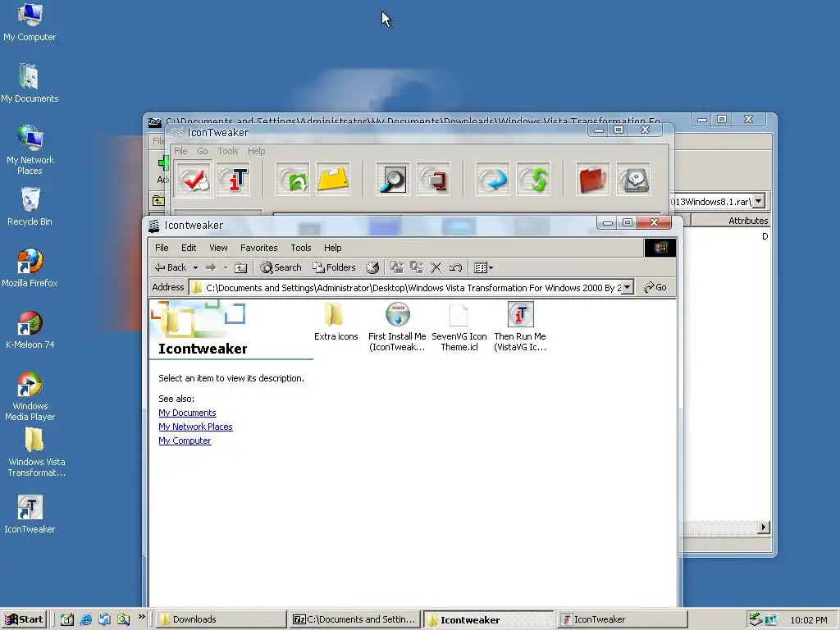Switch to the Downloads taskbar button
Viewport: 840px width, 630px height.
[x=221, y=619]
